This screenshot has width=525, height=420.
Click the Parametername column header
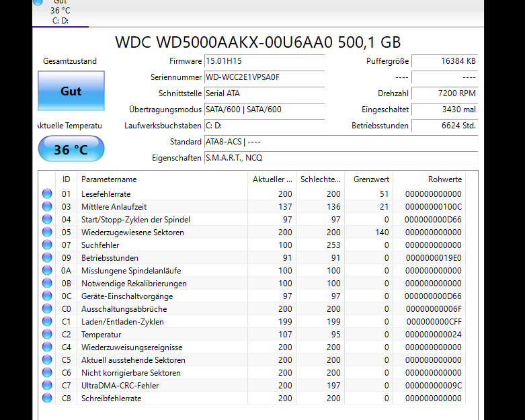click(x=163, y=179)
